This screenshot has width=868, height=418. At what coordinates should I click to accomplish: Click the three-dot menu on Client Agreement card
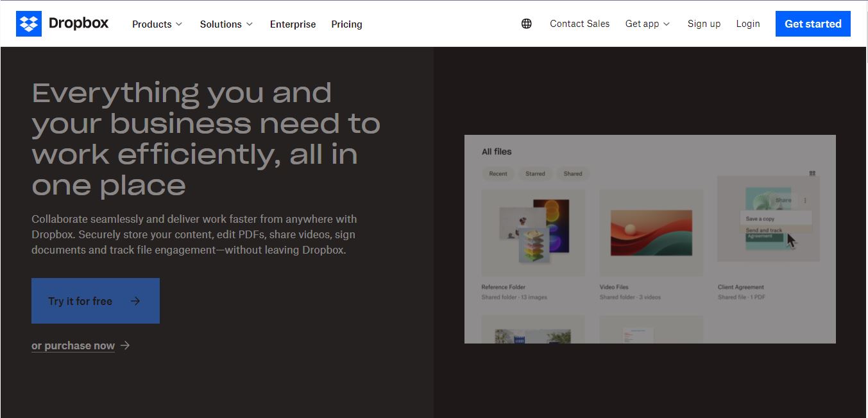pos(805,200)
